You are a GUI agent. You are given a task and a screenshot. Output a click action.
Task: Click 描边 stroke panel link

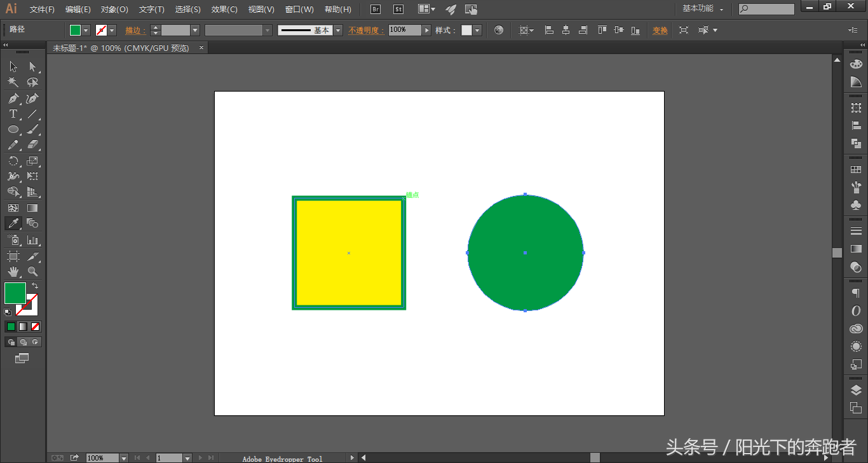135,30
